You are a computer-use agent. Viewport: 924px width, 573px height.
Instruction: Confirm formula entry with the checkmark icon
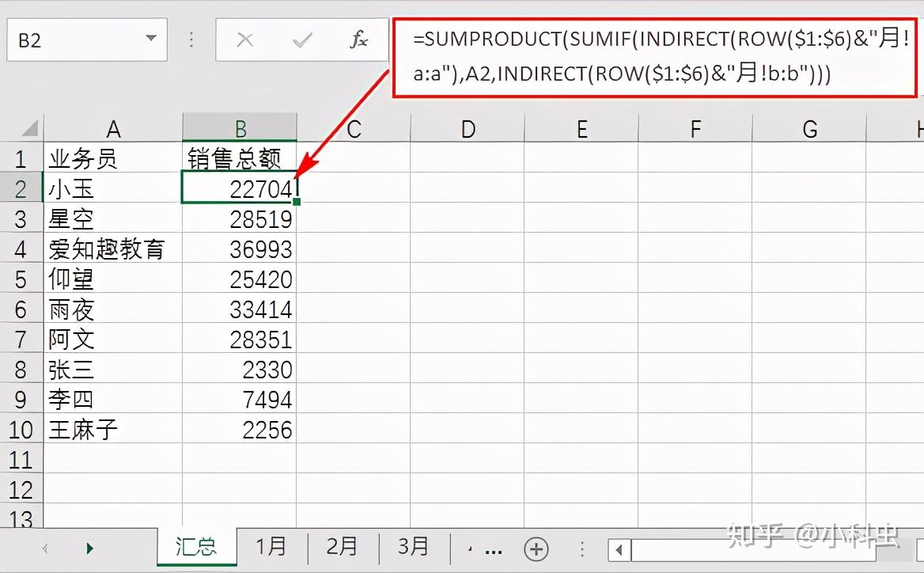(x=302, y=40)
